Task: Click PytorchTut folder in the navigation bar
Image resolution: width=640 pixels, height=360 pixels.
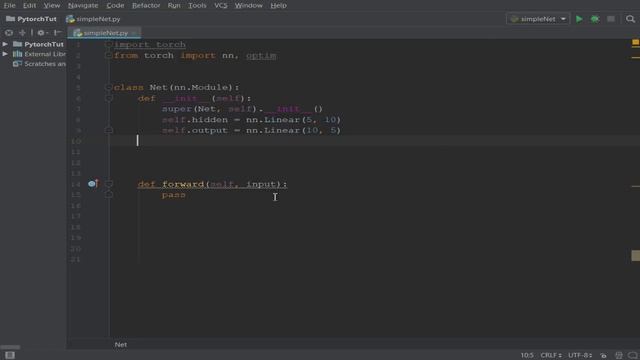Action: point(31,19)
